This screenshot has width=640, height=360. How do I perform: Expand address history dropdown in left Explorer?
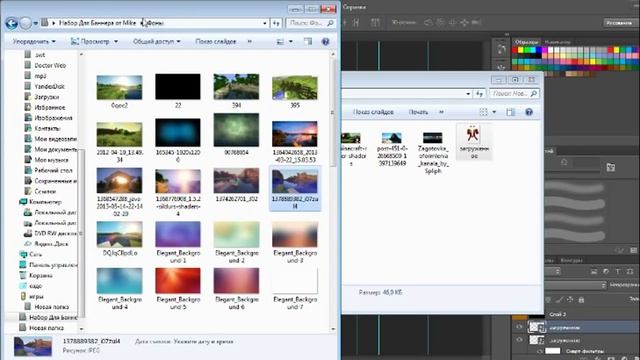(265, 23)
